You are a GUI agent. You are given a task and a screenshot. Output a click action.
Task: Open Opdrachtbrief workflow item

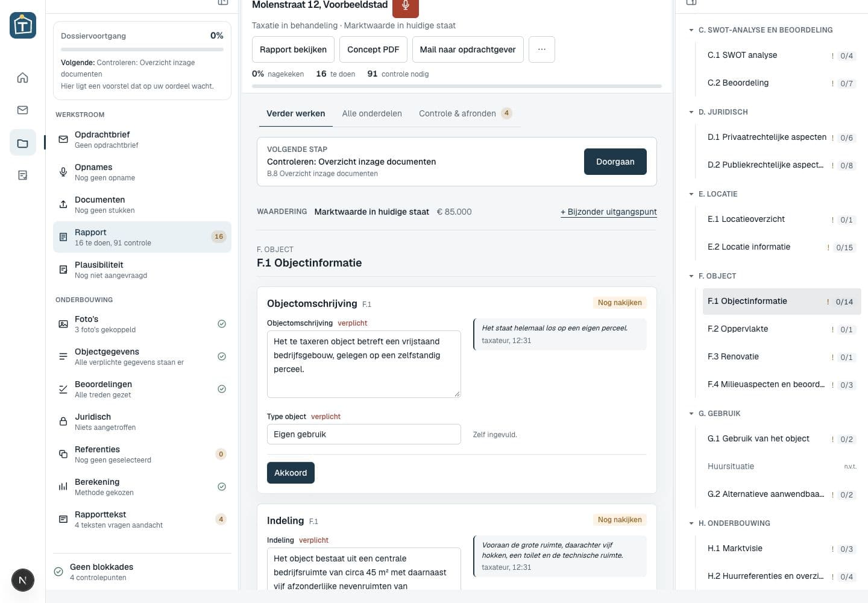pos(142,139)
